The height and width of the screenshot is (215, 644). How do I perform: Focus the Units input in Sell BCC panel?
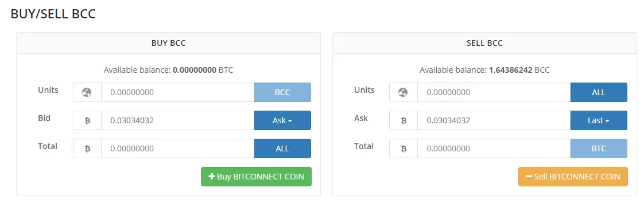coord(494,92)
